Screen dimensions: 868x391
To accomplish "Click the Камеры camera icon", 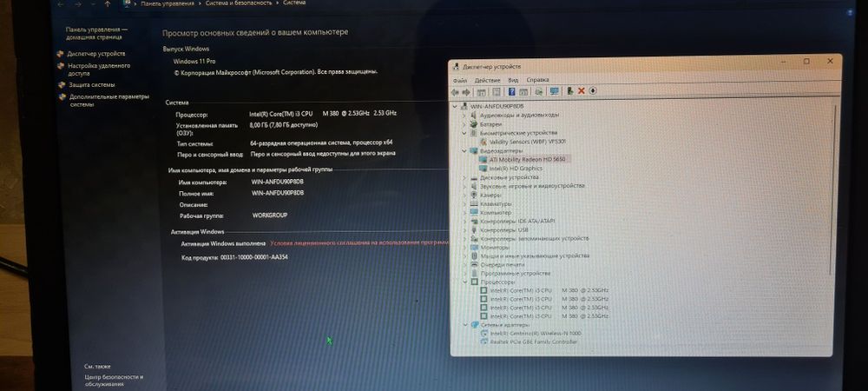I will point(474,195).
